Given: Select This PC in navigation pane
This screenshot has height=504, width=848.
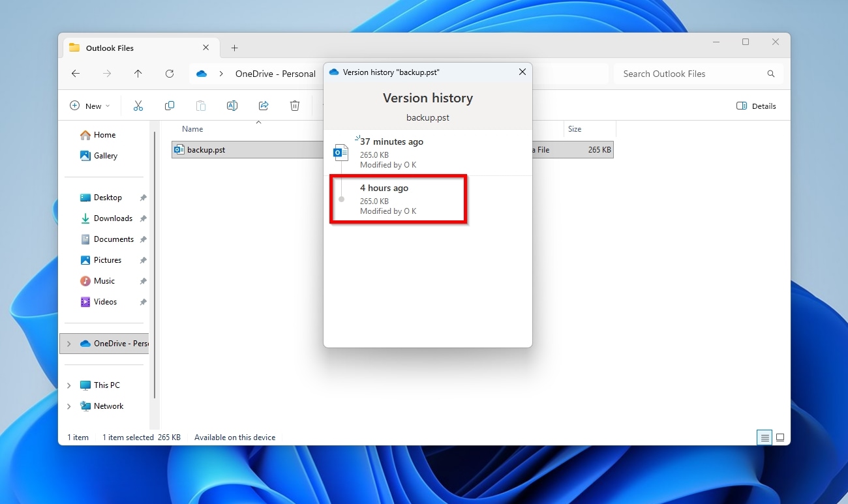Looking at the screenshot, I should [x=106, y=385].
